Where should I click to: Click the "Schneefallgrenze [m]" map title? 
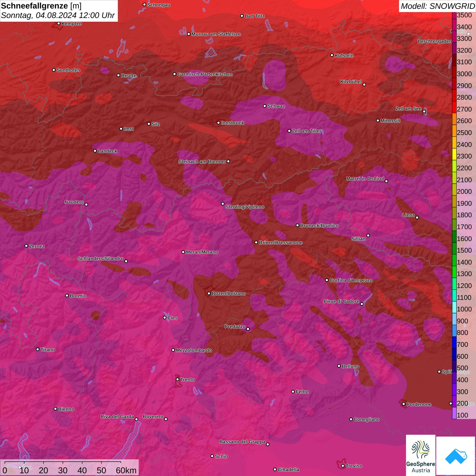click(41, 6)
